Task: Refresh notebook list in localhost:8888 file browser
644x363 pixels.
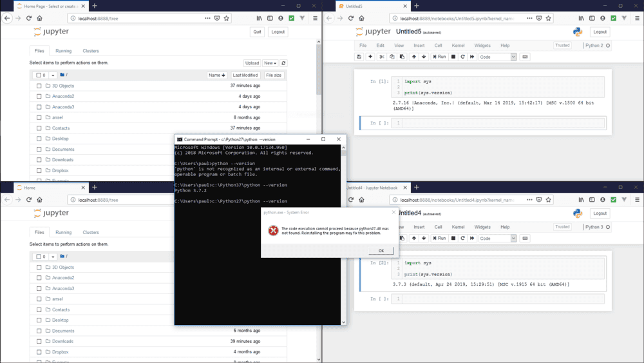Action: click(283, 63)
